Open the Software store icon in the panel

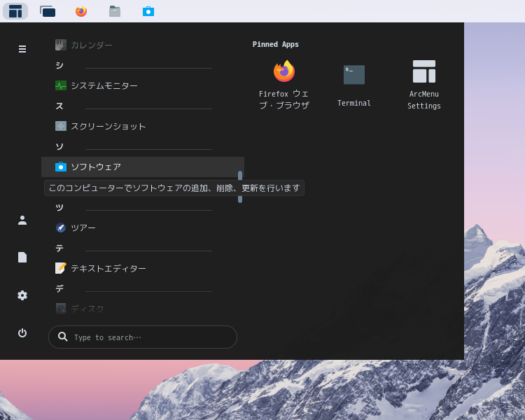pyautogui.click(x=148, y=11)
